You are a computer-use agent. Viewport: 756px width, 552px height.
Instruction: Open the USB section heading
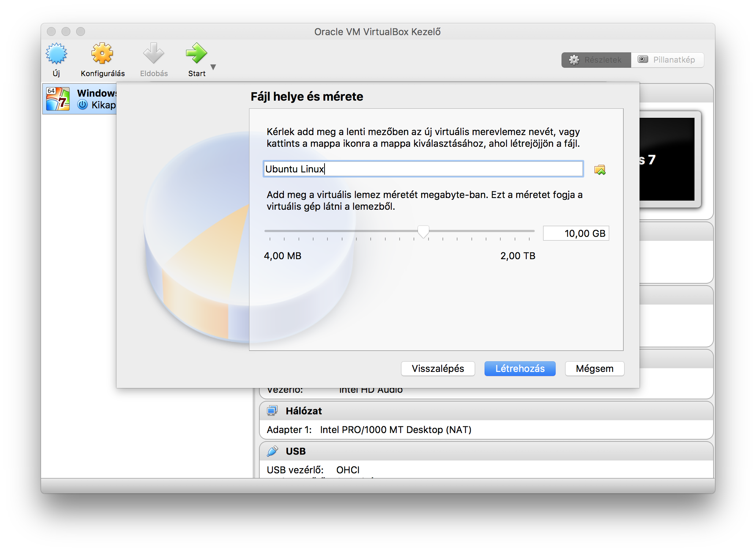point(296,451)
